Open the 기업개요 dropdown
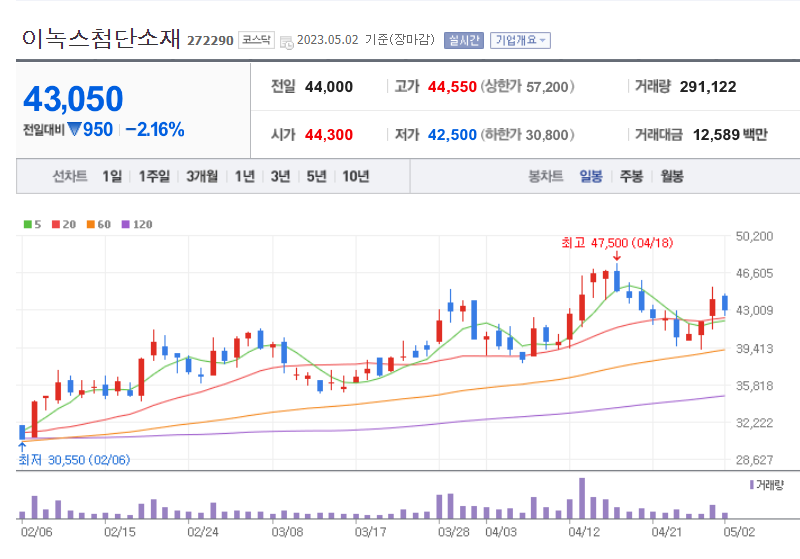The height and width of the screenshot is (559, 800). [x=520, y=40]
